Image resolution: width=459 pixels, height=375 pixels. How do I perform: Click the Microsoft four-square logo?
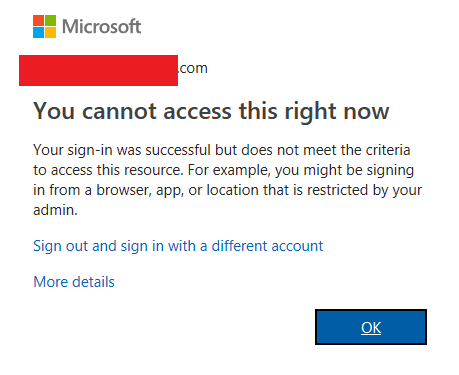[44, 26]
